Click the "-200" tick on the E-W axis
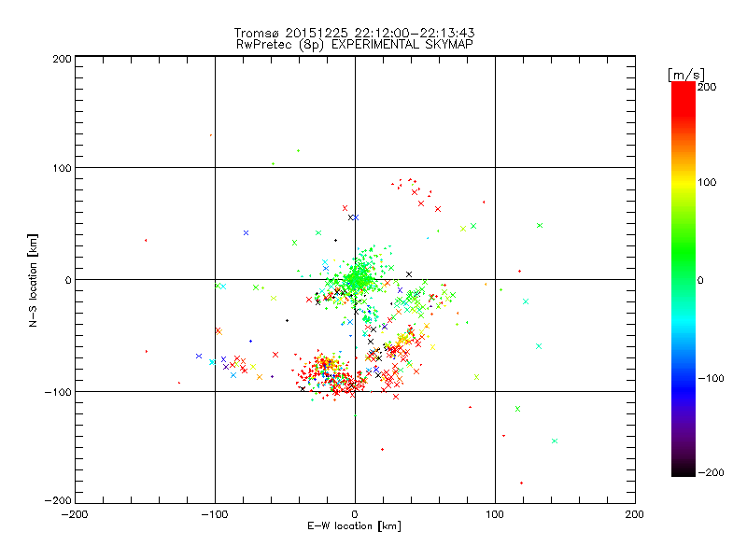The height and width of the screenshot is (560, 747). [75, 514]
